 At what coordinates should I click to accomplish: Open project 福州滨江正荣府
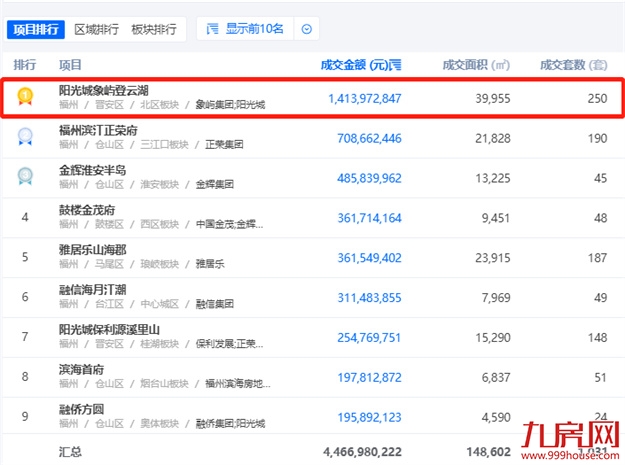[98, 130]
